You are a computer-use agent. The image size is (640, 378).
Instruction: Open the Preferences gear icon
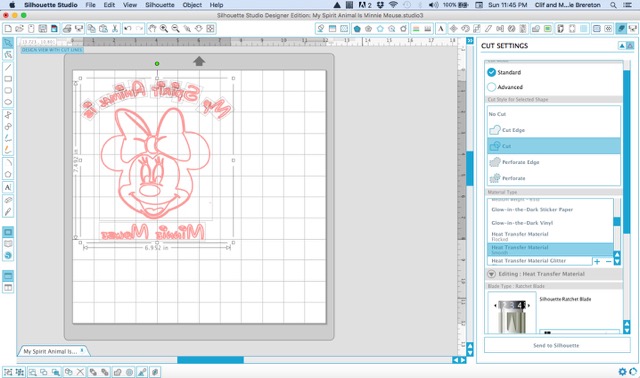tap(622, 371)
